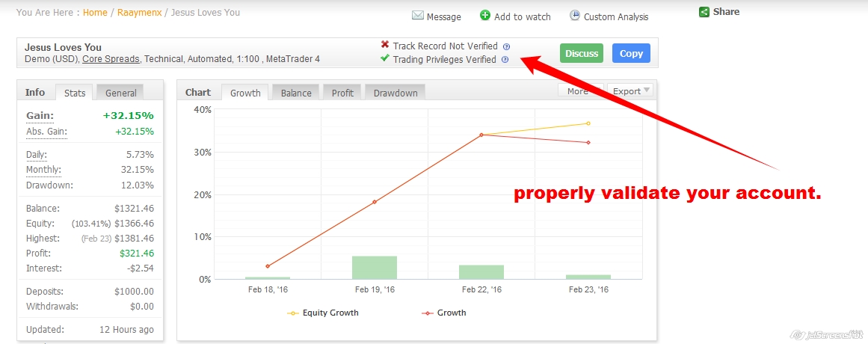The image size is (868, 344).
Task: Click the Abs. Gain label
Action: coord(46,132)
